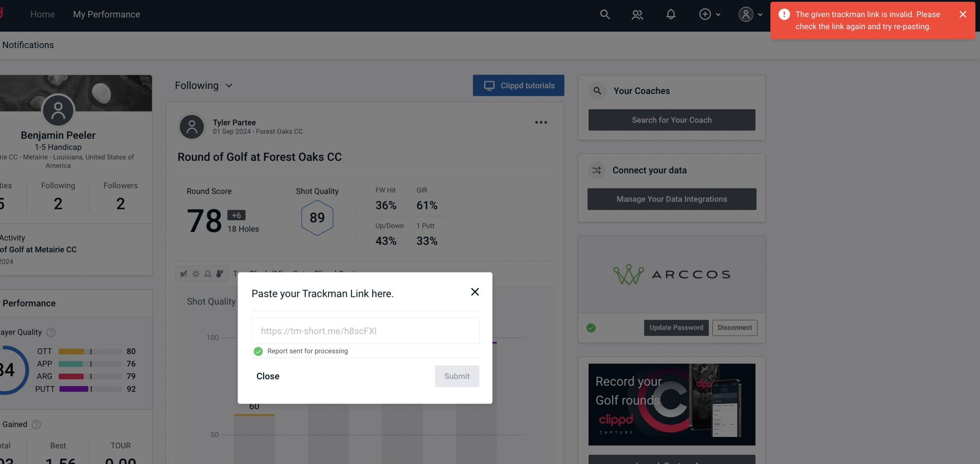Expand the user profile dropdown top right
The image size is (980, 464).
click(750, 14)
